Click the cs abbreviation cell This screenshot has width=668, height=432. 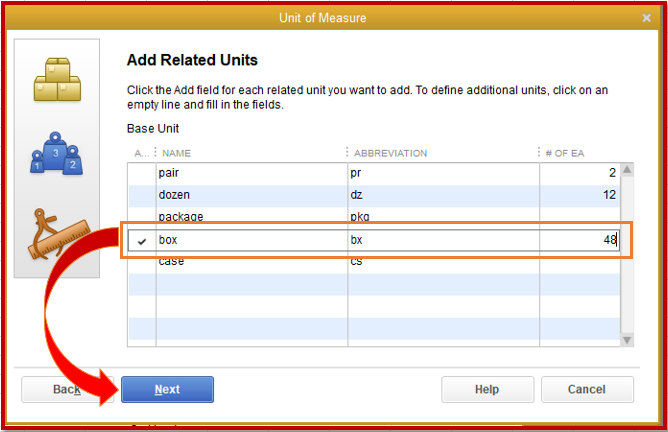[443, 265]
